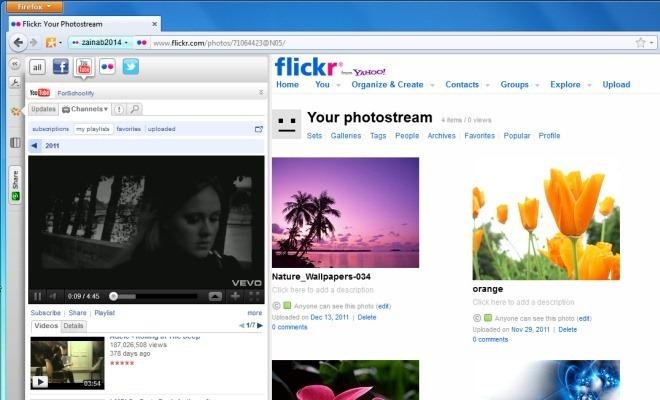Collapse the sidebar with double-arrow button
The height and width of the screenshot is (400, 660).
pos(16,63)
